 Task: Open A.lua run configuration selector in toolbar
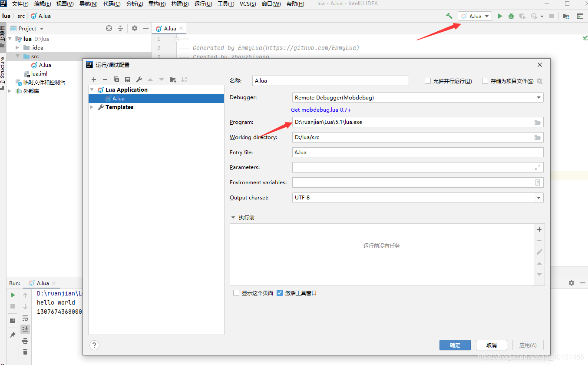coord(475,16)
